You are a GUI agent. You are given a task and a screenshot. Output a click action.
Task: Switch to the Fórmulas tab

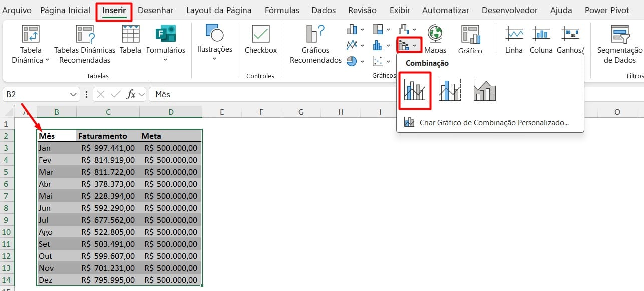click(x=282, y=10)
